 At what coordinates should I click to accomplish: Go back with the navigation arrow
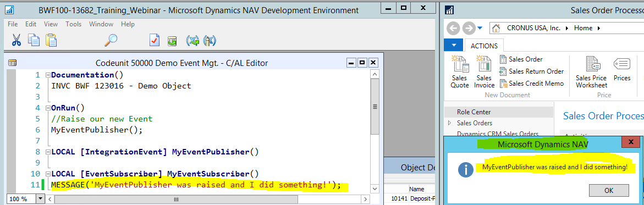(x=453, y=29)
